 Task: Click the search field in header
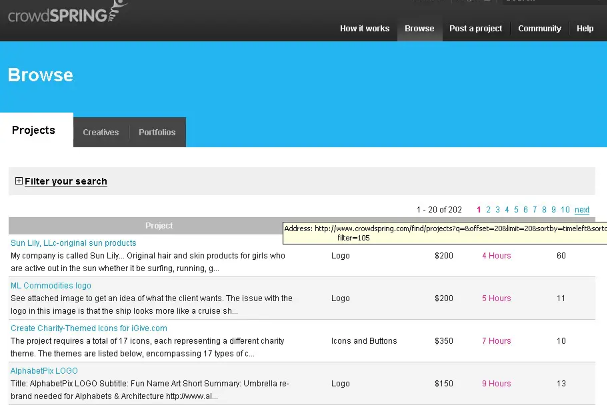tap(554, 2)
